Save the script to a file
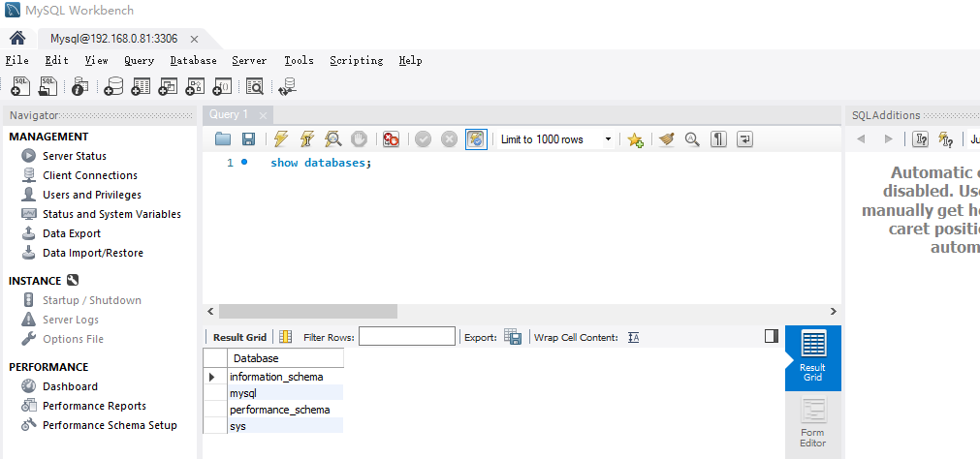The image size is (980, 459). (248, 139)
